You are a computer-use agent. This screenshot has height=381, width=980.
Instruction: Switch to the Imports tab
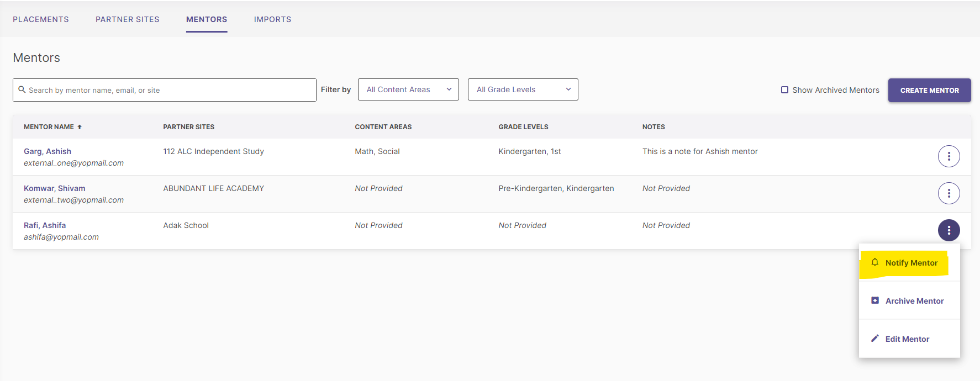[272, 19]
